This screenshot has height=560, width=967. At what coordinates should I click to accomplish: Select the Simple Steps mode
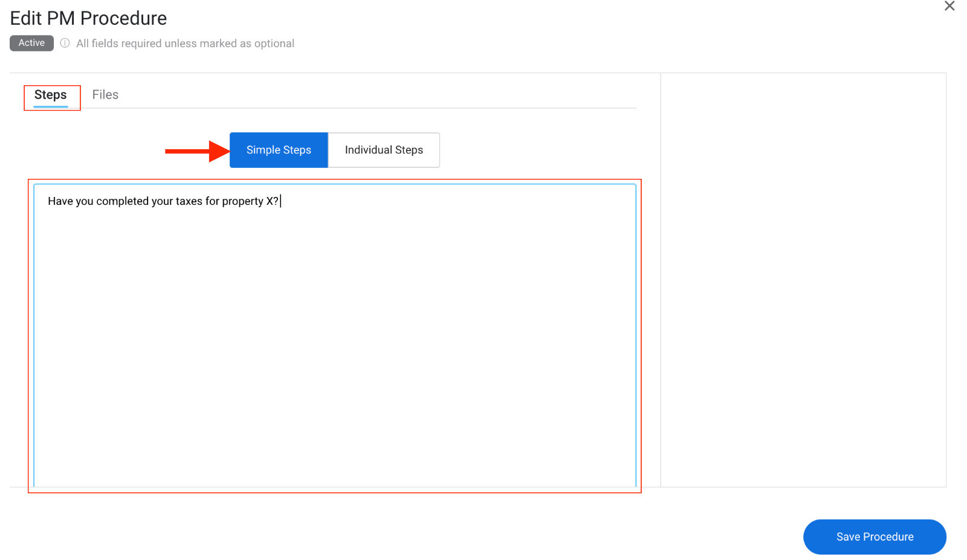click(279, 150)
